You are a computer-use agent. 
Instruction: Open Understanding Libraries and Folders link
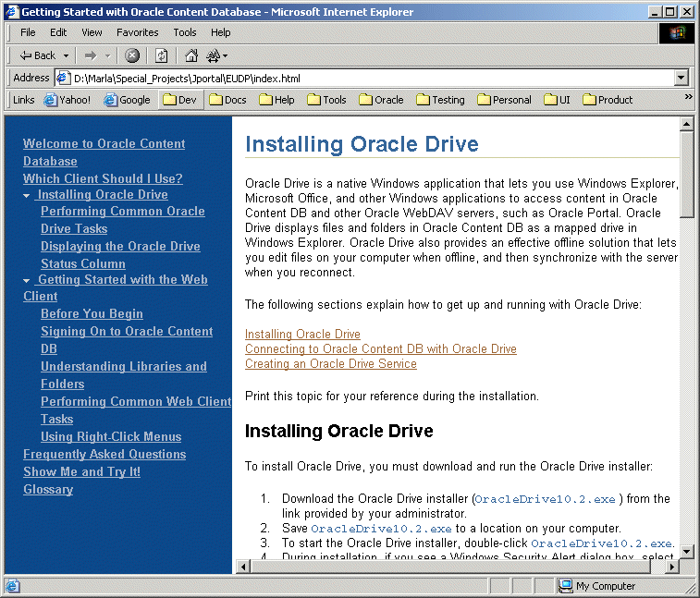124,375
